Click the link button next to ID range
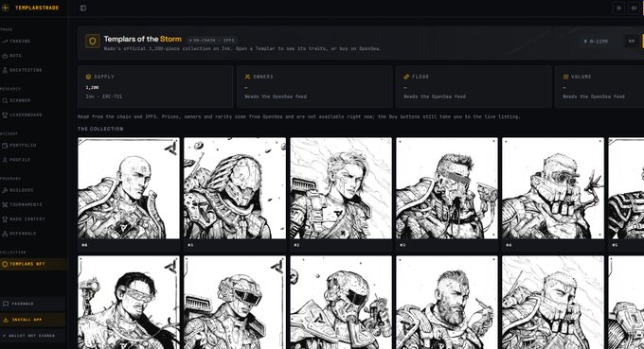Screen dimensions: 644x349 pyautogui.click(x=632, y=41)
